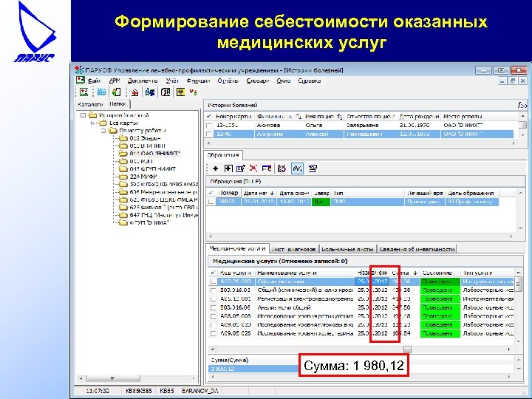The height and width of the screenshot is (399, 532).
Task: Switch to the Лист диагнозов tab
Action: [294, 249]
